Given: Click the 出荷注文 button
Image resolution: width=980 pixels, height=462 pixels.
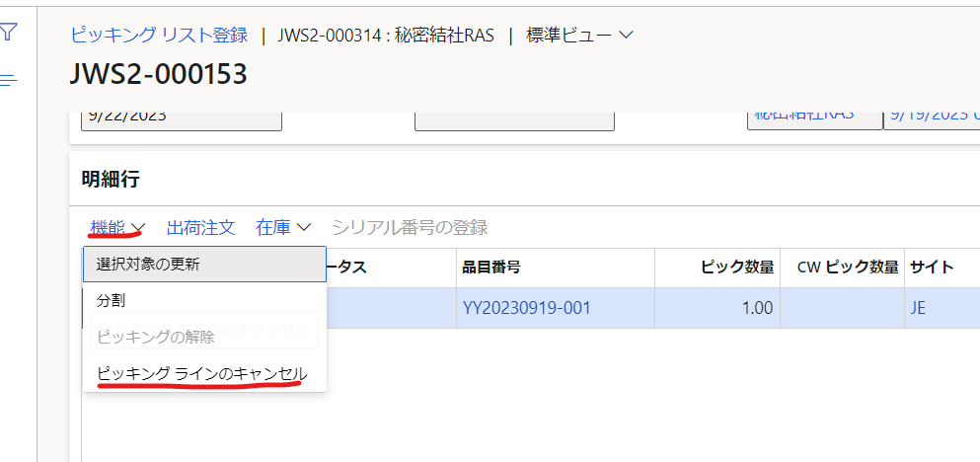Looking at the screenshot, I should (201, 228).
